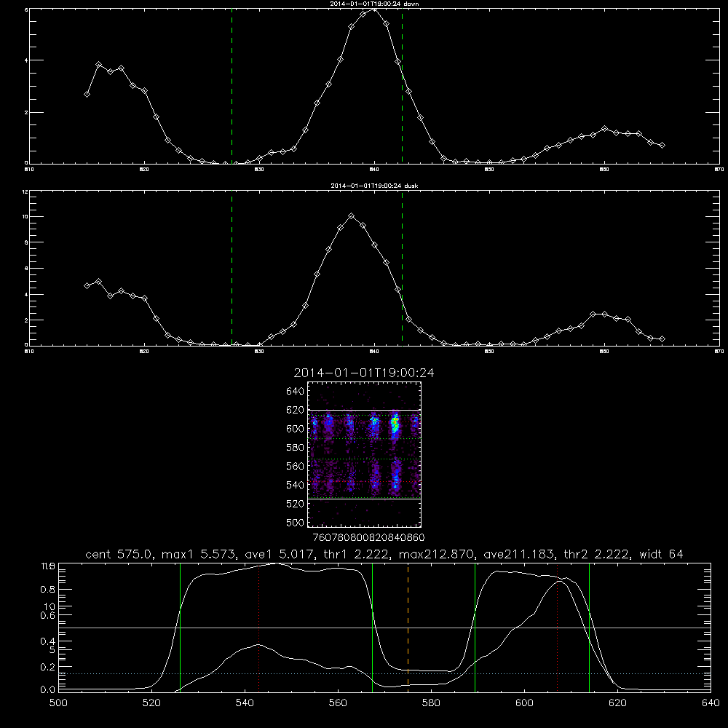728x728 pixels.
Task: Click the brightest hotspot in the color image
Action: click(395, 424)
